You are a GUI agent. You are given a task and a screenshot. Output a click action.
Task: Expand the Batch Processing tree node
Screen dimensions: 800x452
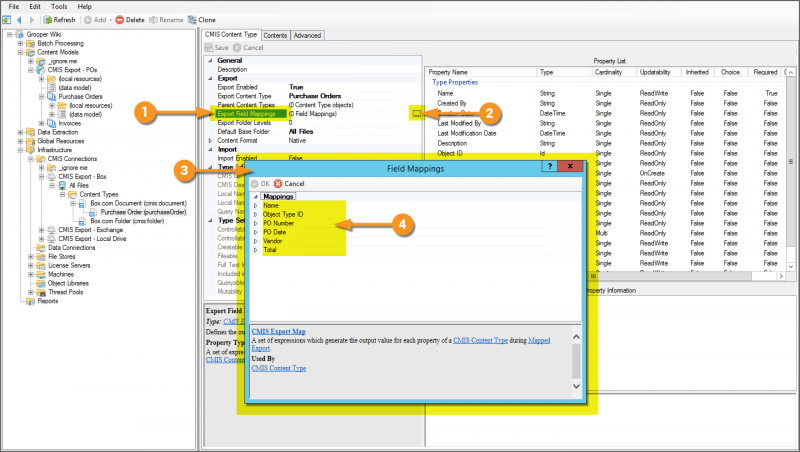(x=20, y=43)
